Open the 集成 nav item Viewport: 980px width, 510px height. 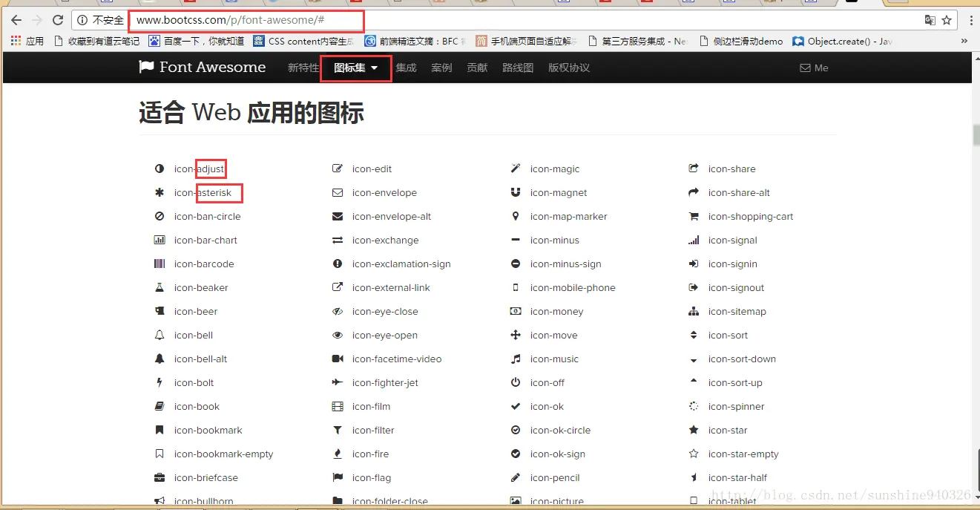[406, 68]
